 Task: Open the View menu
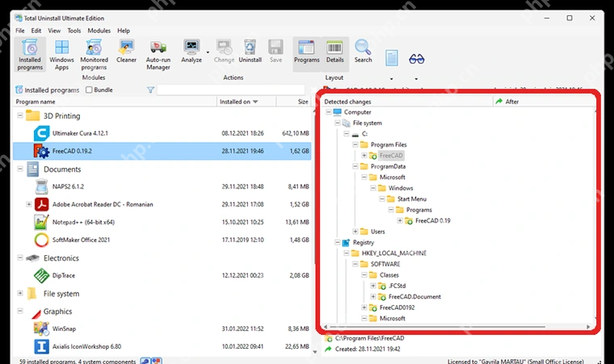(x=54, y=31)
